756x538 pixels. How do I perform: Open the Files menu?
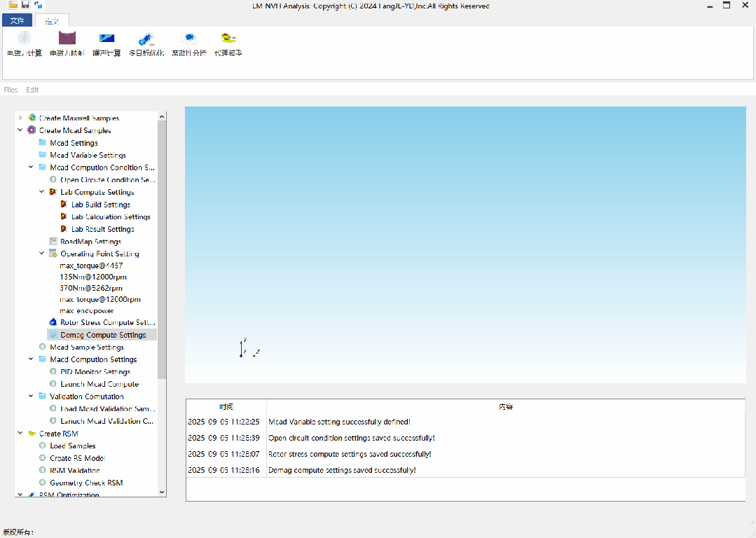(x=11, y=90)
